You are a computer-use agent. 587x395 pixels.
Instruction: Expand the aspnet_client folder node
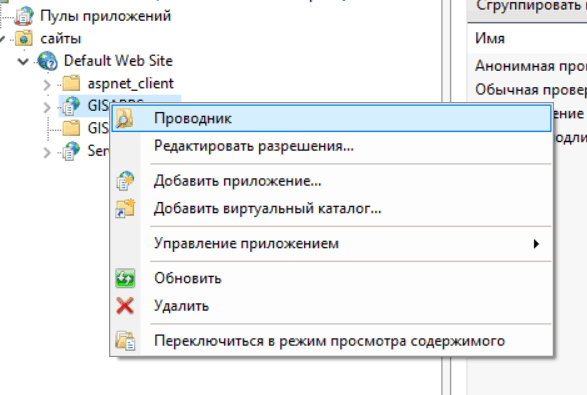click(x=47, y=85)
